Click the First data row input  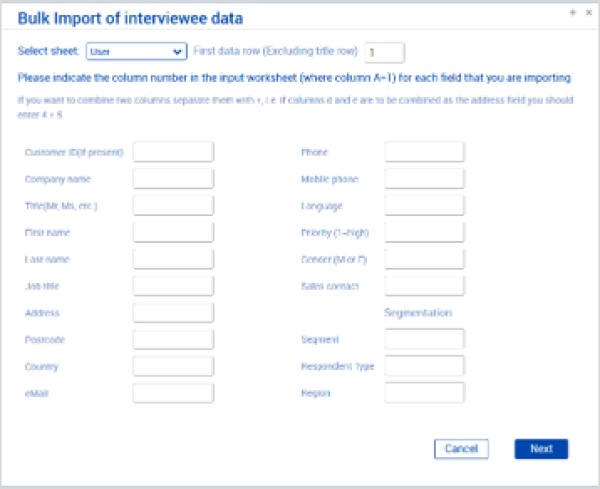tap(384, 52)
